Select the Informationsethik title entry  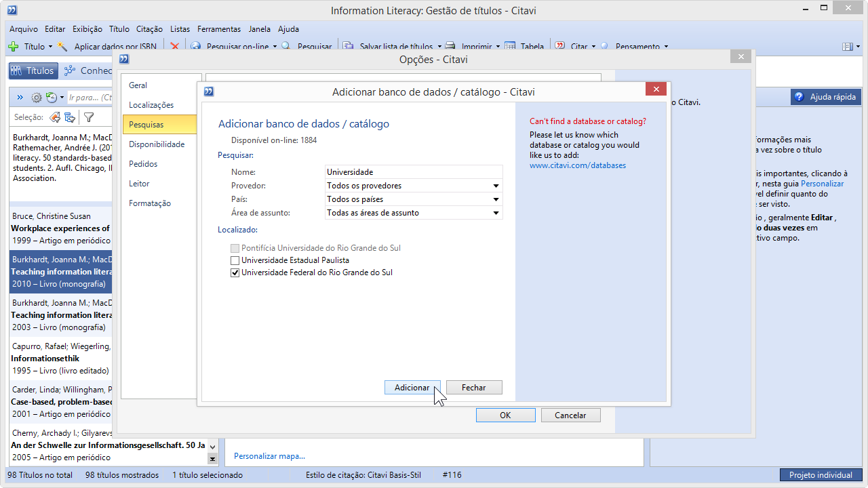point(61,359)
